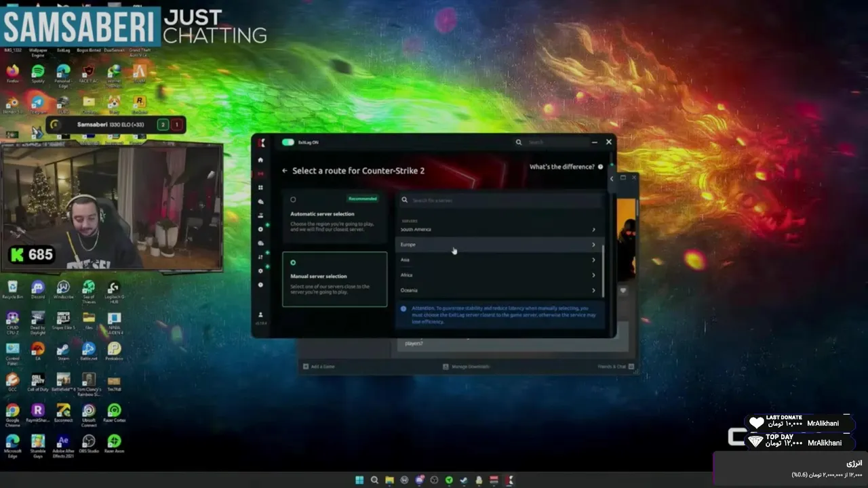Open Windscribe desktop shortcut
The height and width of the screenshot is (488, 868).
[x=63, y=290]
